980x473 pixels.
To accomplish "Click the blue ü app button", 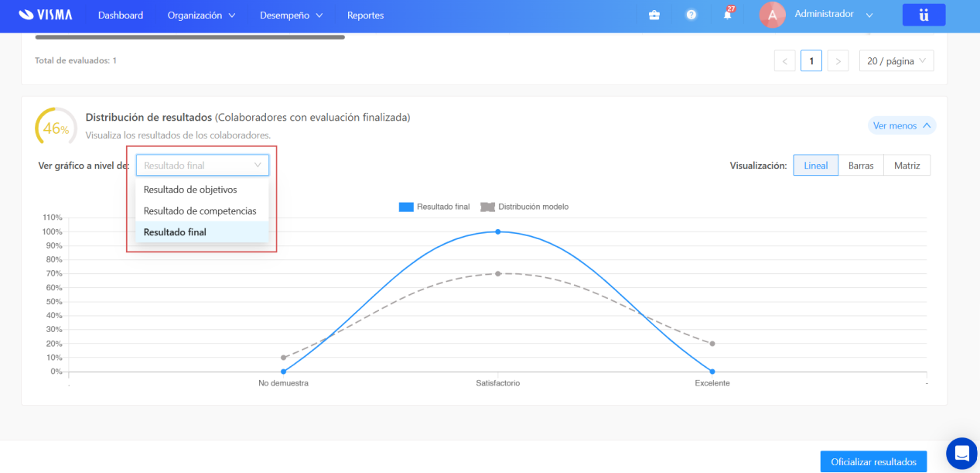I will (924, 15).
